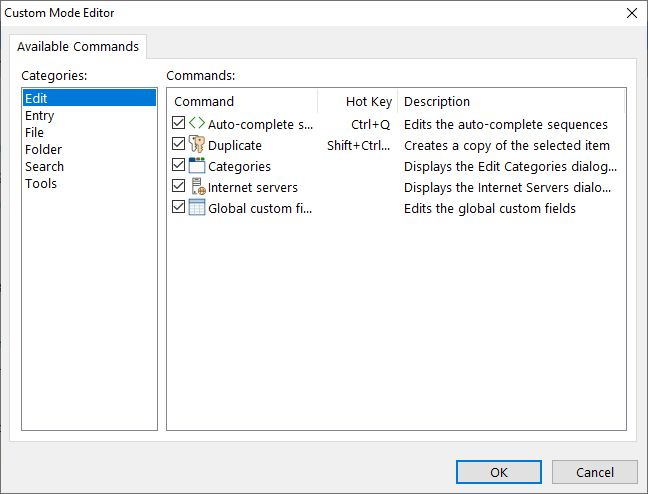Confirm with the OK button

[x=499, y=472]
